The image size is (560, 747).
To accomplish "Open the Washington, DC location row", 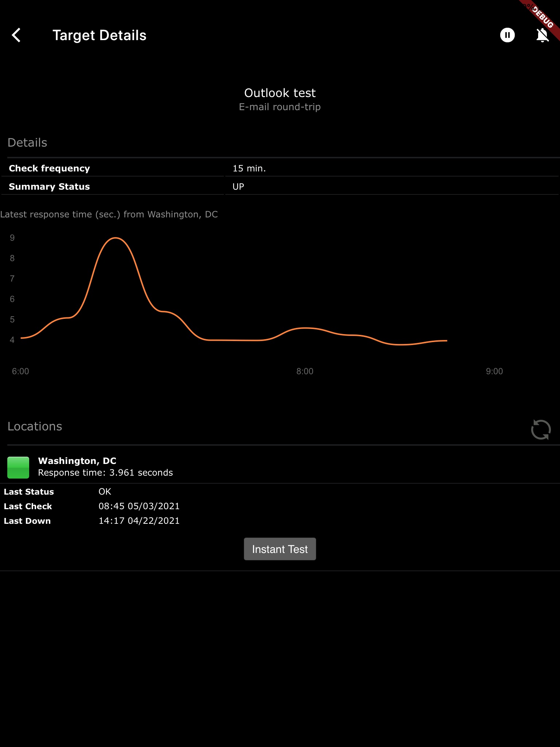I will pos(280,467).
